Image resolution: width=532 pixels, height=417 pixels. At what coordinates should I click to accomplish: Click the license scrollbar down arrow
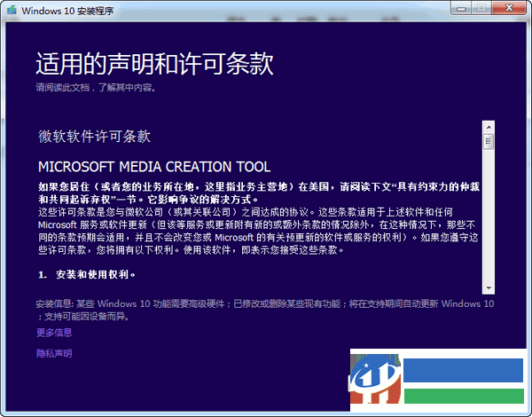point(489,288)
